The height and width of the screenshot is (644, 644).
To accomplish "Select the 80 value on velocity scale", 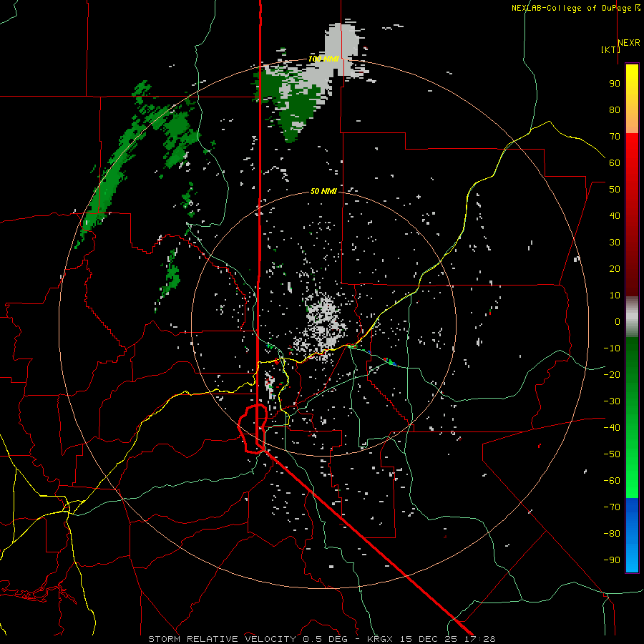I will [x=615, y=109].
